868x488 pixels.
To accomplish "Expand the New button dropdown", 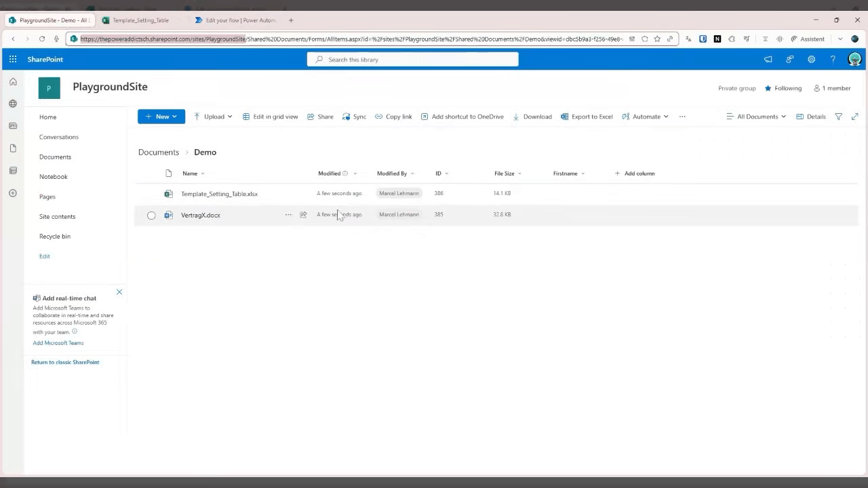I will [174, 117].
